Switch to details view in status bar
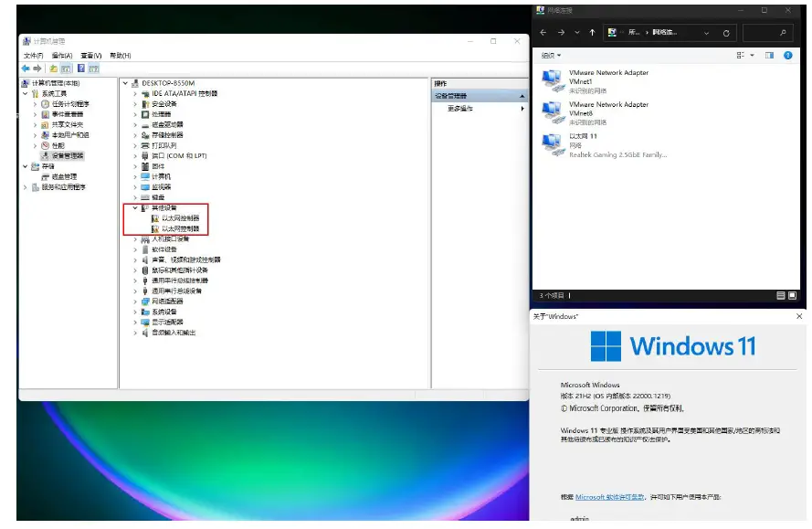Screen dimensions: 812x529 click(x=781, y=296)
